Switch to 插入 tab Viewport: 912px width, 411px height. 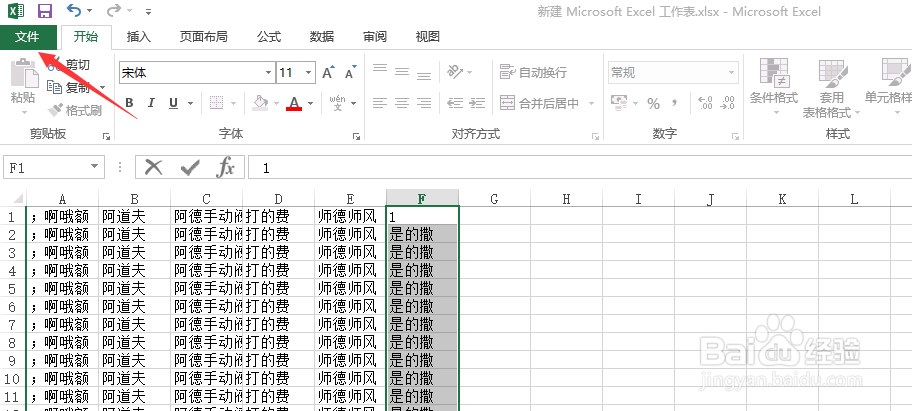point(138,37)
